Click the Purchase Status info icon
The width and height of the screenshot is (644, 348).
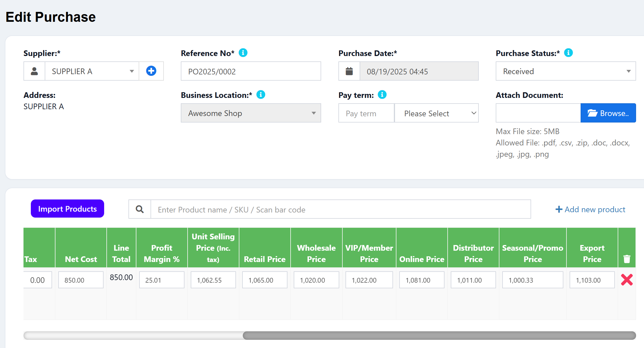point(568,53)
